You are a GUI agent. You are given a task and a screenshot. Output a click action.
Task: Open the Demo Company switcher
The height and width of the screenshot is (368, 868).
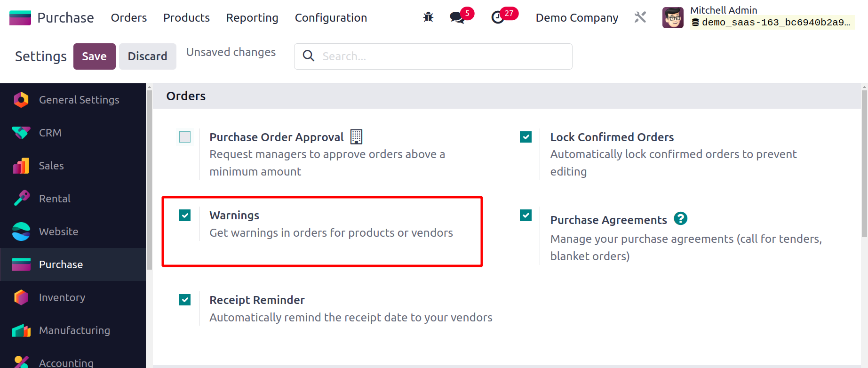coord(577,18)
